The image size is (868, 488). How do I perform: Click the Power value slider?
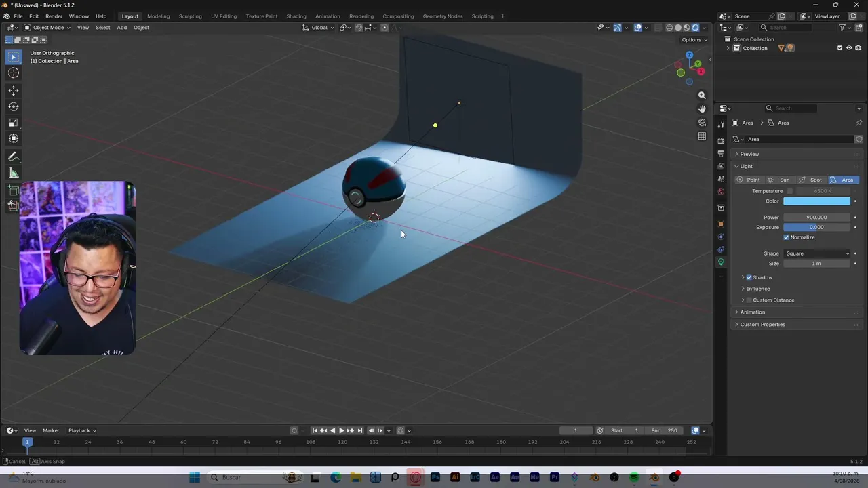tap(817, 218)
